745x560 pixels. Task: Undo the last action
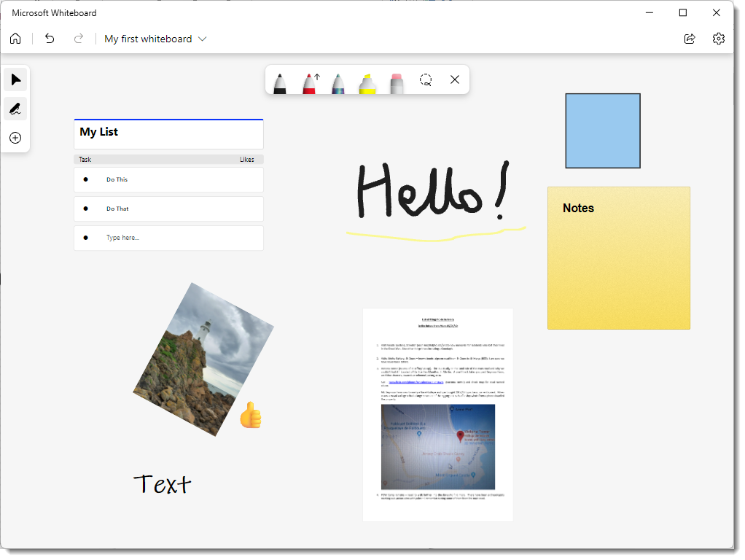(49, 39)
